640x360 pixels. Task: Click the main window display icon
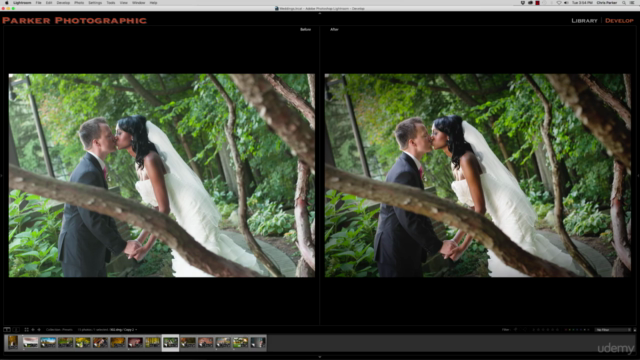click(7, 329)
